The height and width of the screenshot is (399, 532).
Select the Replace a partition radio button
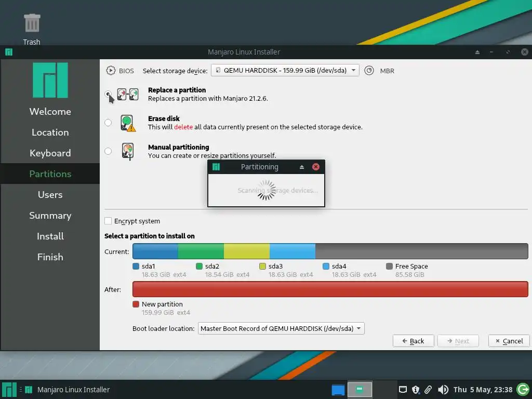(108, 94)
